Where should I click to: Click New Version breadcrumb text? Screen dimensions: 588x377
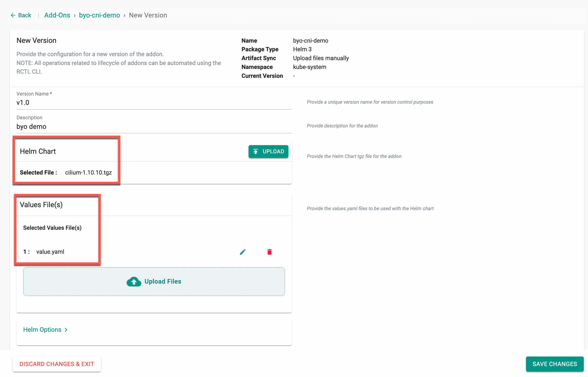pos(148,15)
